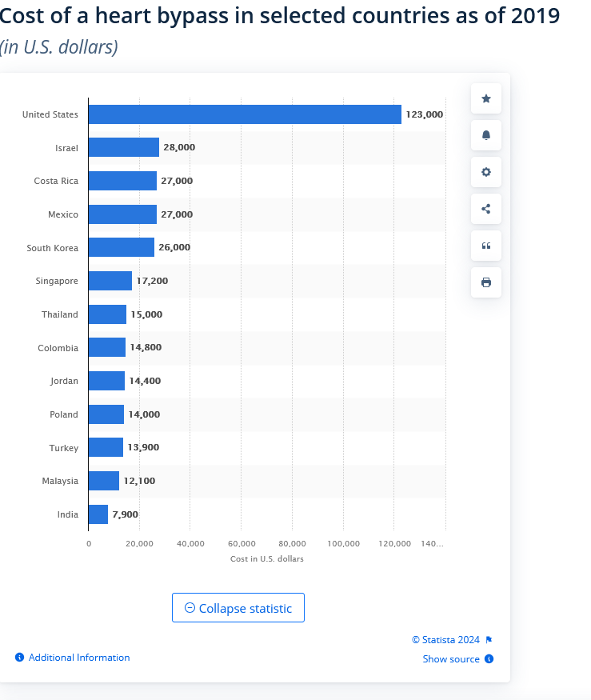
Task: Click the flag icon beside Statista 2024
Action: [x=489, y=640]
